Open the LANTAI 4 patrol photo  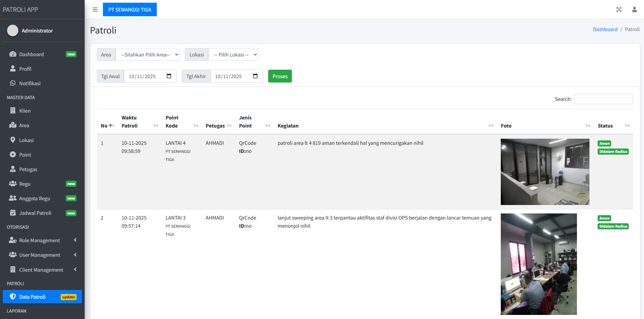(x=545, y=172)
